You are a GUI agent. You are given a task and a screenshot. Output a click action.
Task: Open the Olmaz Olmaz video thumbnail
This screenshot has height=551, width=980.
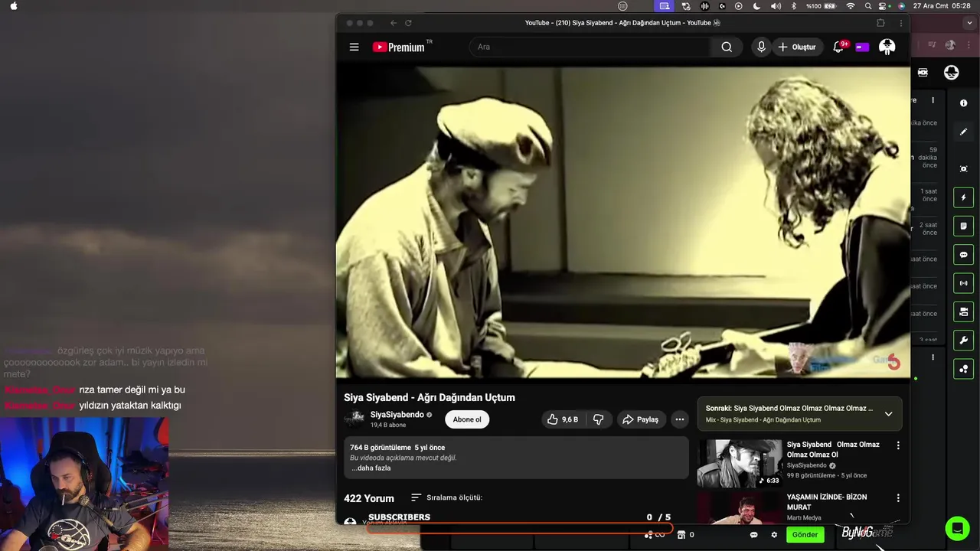coord(740,463)
